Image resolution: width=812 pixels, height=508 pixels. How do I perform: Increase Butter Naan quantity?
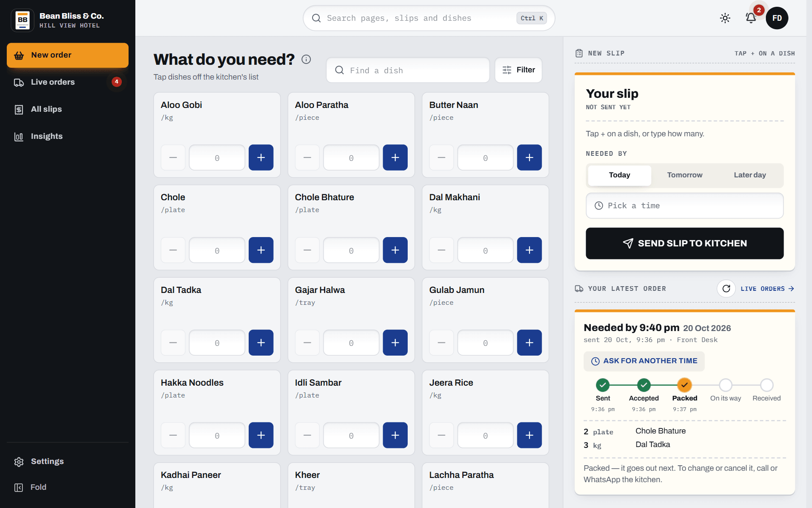coord(529,157)
